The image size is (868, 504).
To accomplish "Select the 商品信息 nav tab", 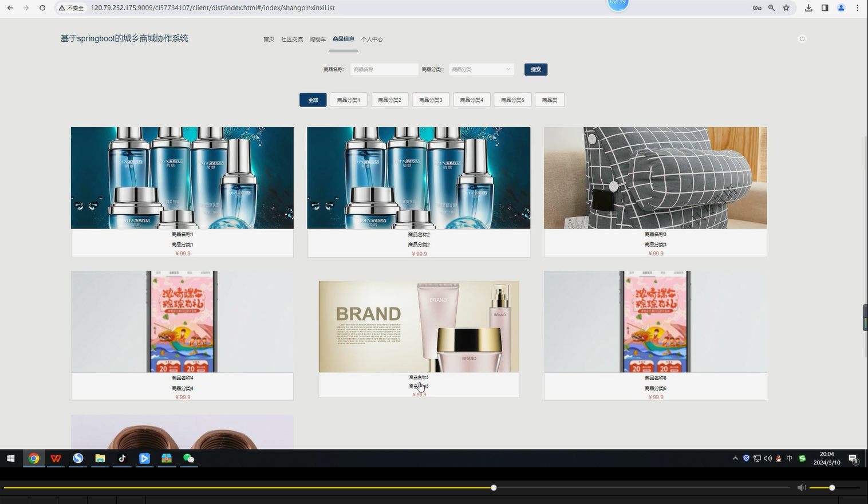I will [x=344, y=39].
